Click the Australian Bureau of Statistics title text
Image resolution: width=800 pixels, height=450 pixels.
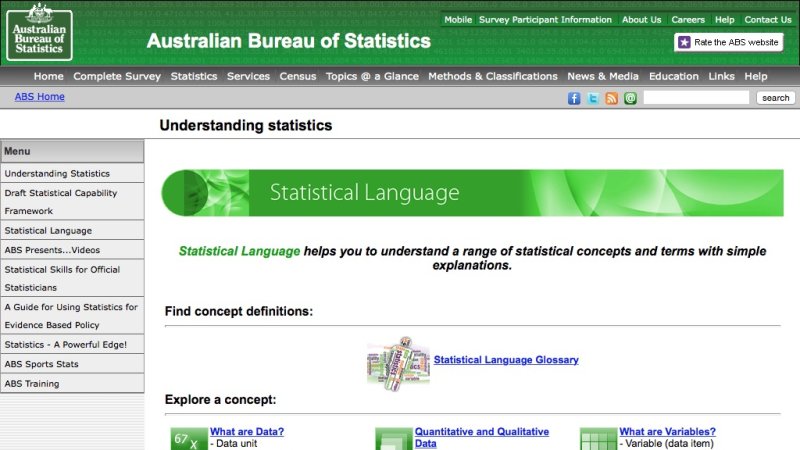tap(288, 41)
